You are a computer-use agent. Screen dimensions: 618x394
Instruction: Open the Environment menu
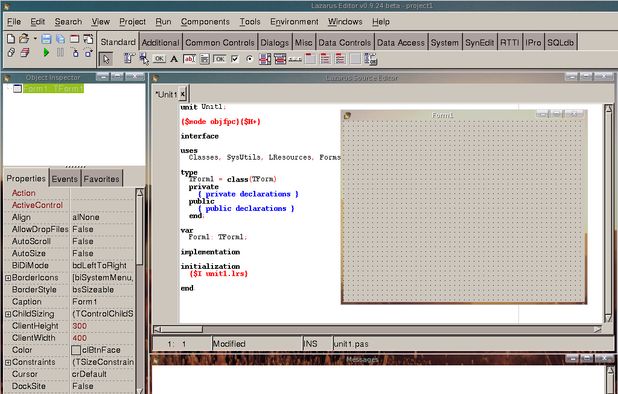point(294,22)
